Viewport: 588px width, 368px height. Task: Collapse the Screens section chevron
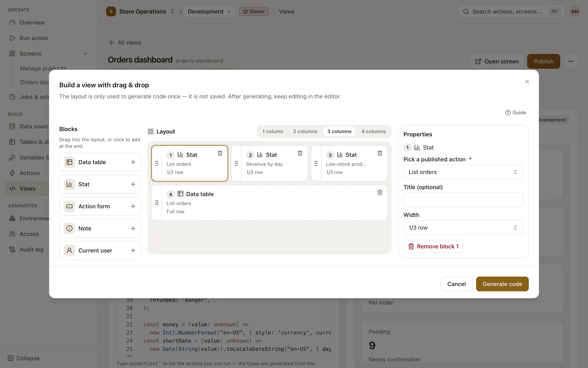[85, 54]
